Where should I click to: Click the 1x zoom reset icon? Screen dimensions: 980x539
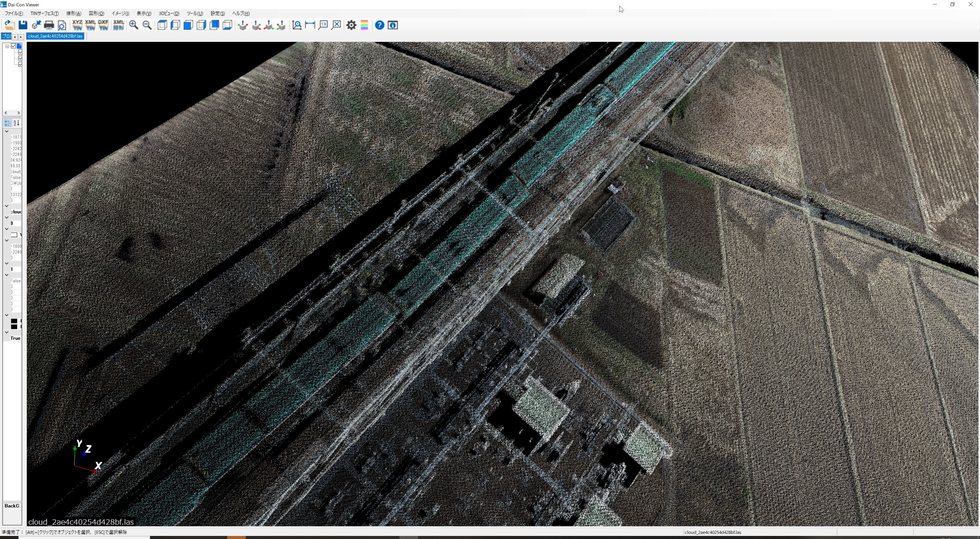point(323,25)
